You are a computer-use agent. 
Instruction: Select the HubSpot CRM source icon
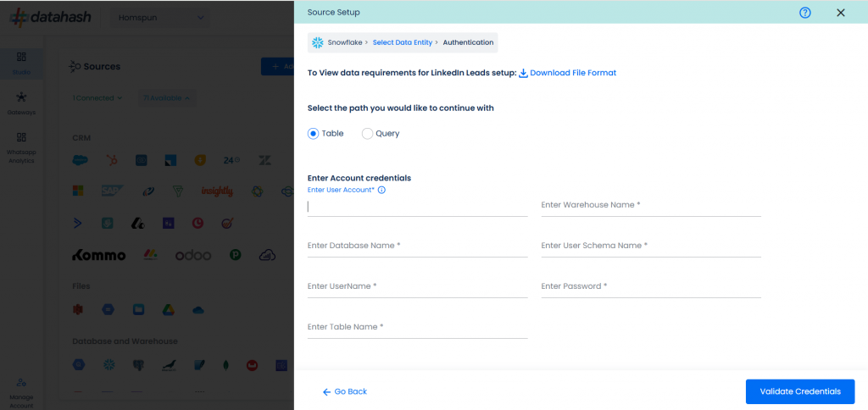tap(111, 160)
